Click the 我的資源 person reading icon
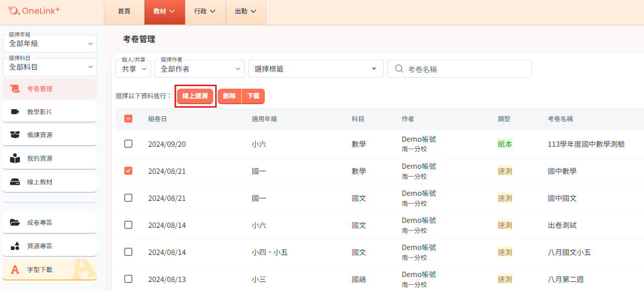 pos(15,158)
